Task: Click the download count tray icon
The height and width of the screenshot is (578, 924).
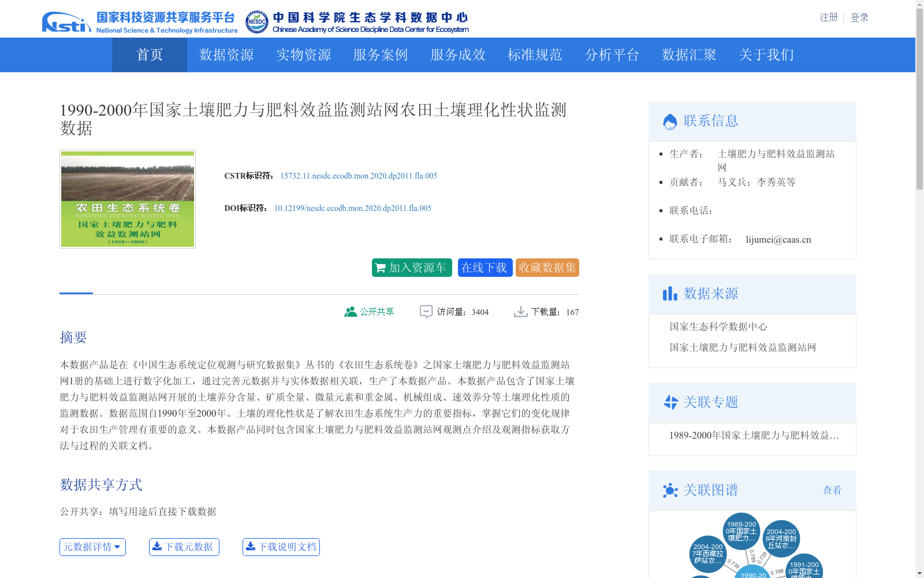Action: click(x=520, y=312)
